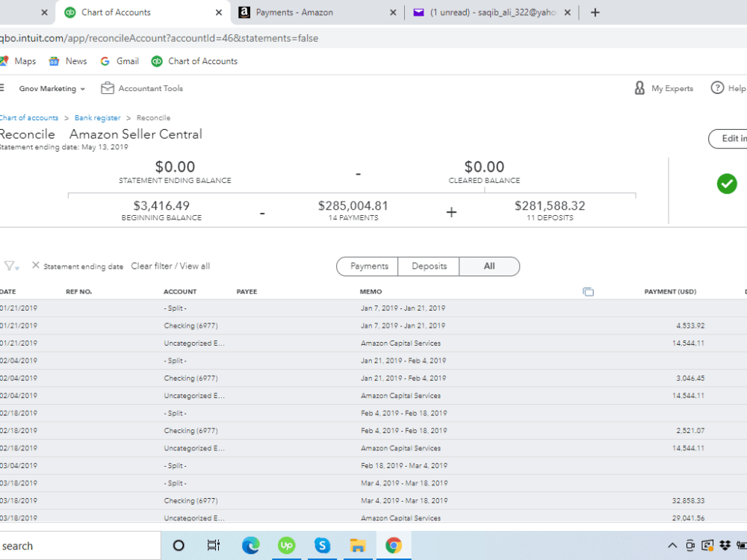Open My Experts icon
747x560 pixels.
pyautogui.click(x=639, y=88)
